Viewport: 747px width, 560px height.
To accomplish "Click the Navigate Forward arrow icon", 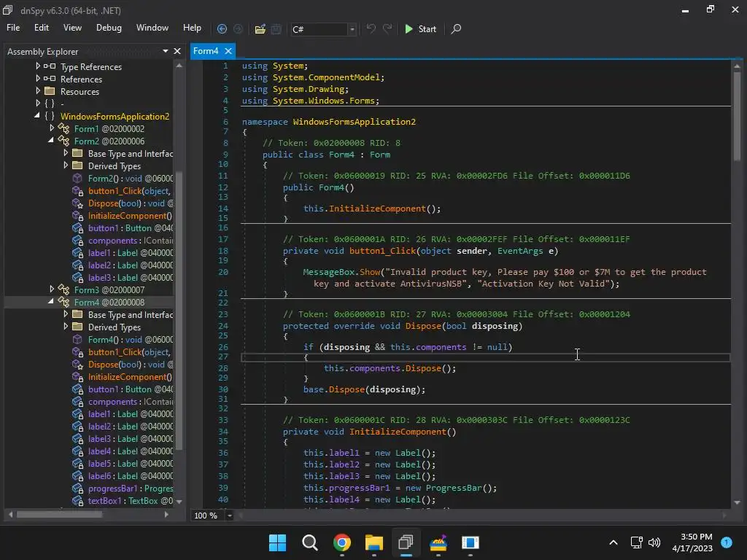I will tap(239, 29).
